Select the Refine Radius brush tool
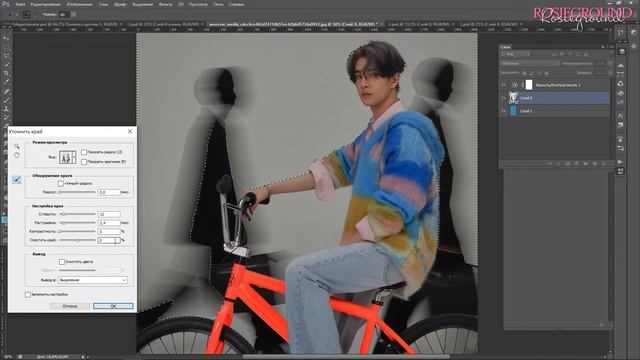This screenshot has width=640, height=360. (16, 179)
